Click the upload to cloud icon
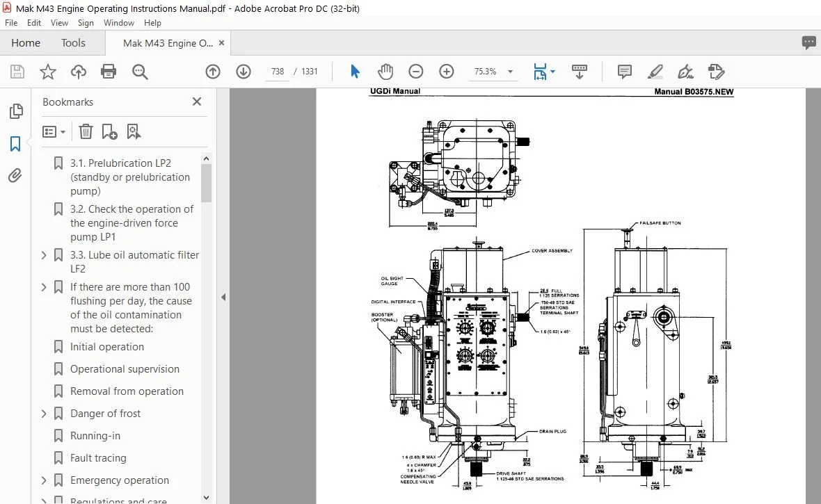The image size is (821, 504). [79, 72]
